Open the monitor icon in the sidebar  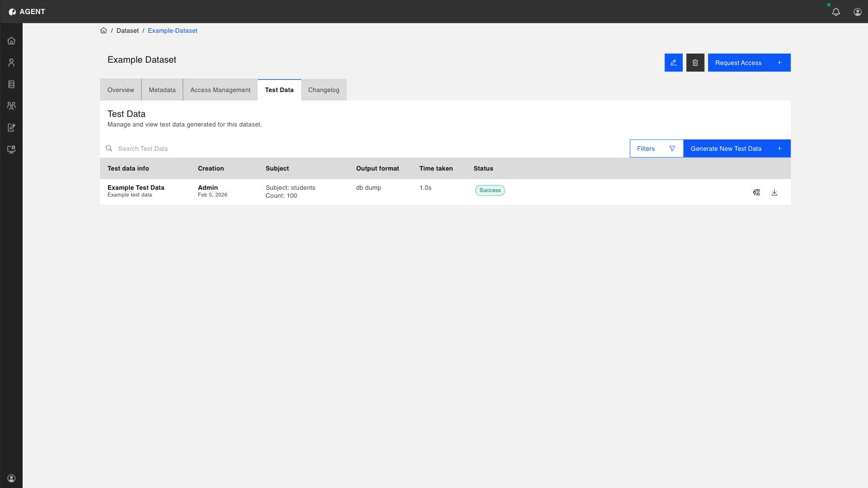(x=11, y=149)
